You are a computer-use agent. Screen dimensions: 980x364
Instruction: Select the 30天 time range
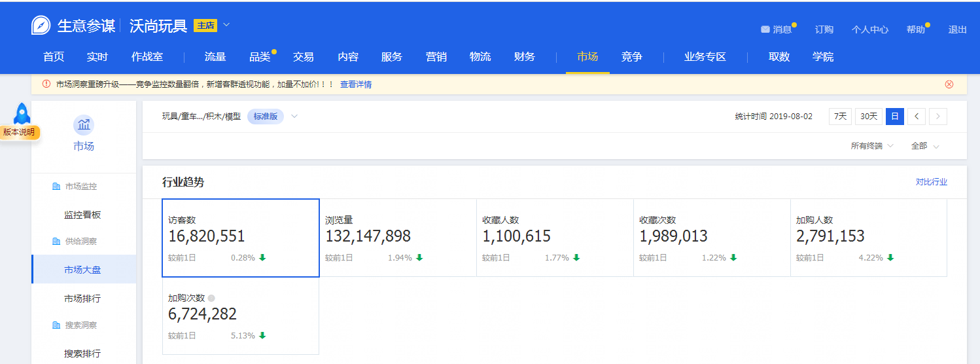[869, 117]
